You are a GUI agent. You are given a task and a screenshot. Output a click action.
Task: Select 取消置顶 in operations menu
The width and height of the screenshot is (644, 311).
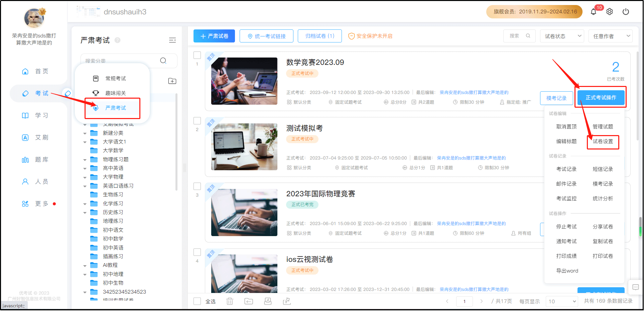tap(566, 127)
